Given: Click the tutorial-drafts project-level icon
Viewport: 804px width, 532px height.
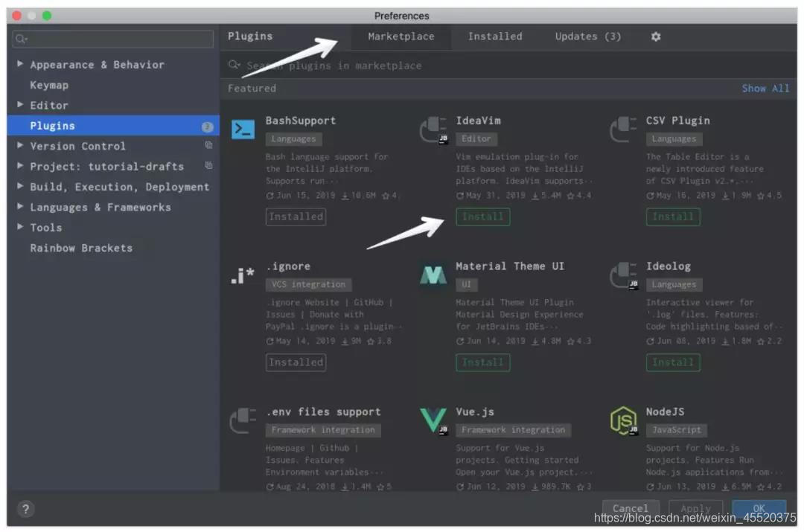Looking at the screenshot, I should [x=208, y=165].
